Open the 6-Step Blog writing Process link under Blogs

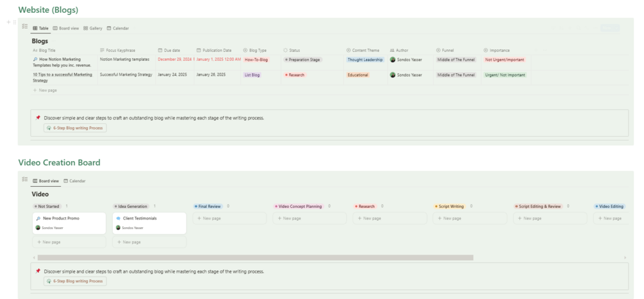click(75, 128)
